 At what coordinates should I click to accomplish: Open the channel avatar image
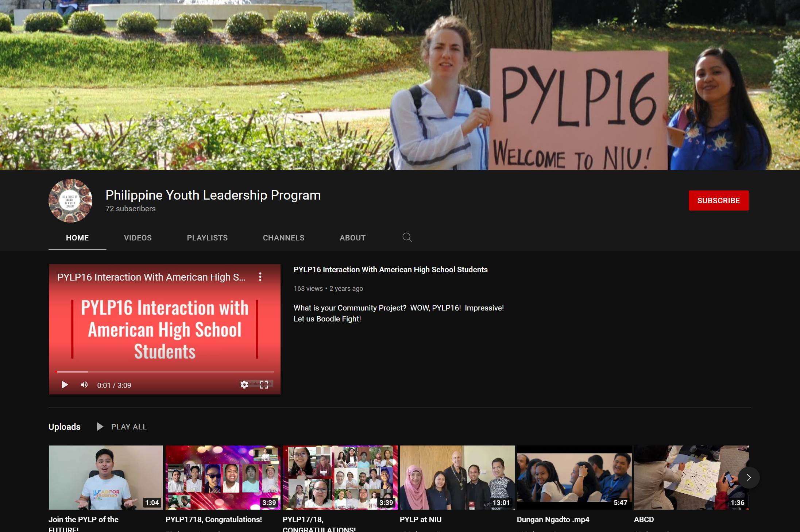(70, 201)
